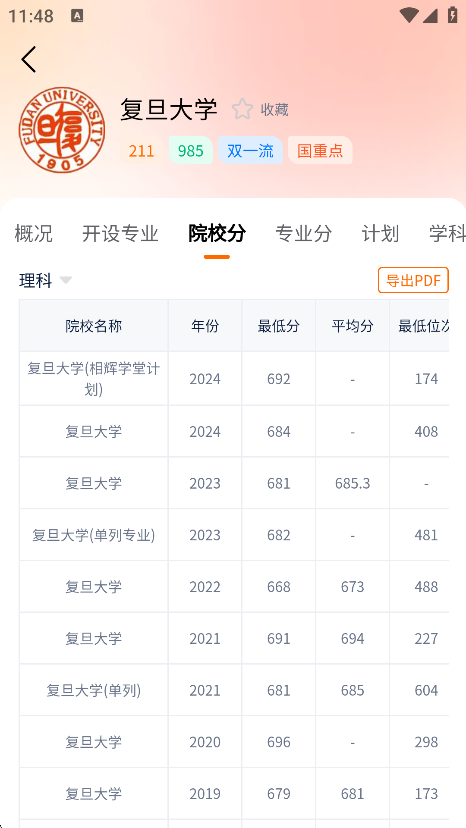Tap the back arrow icon
Image resolution: width=466 pixels, height=828 pixels.
[x=29, y=59]
